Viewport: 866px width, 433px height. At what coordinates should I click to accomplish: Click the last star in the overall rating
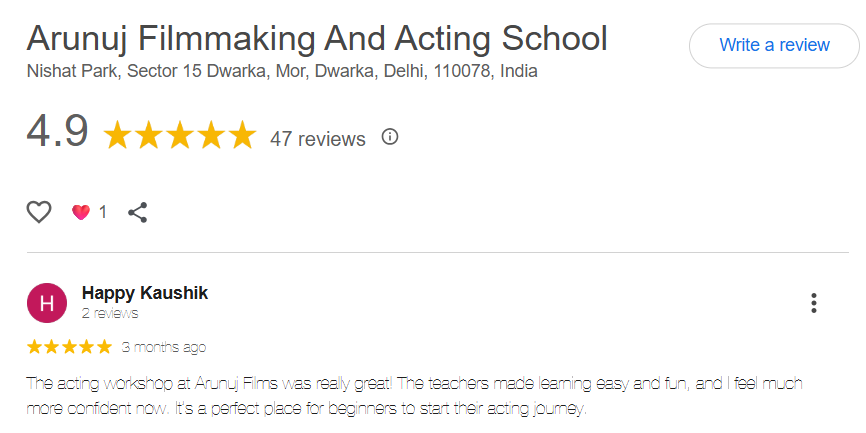coord(243,136)
